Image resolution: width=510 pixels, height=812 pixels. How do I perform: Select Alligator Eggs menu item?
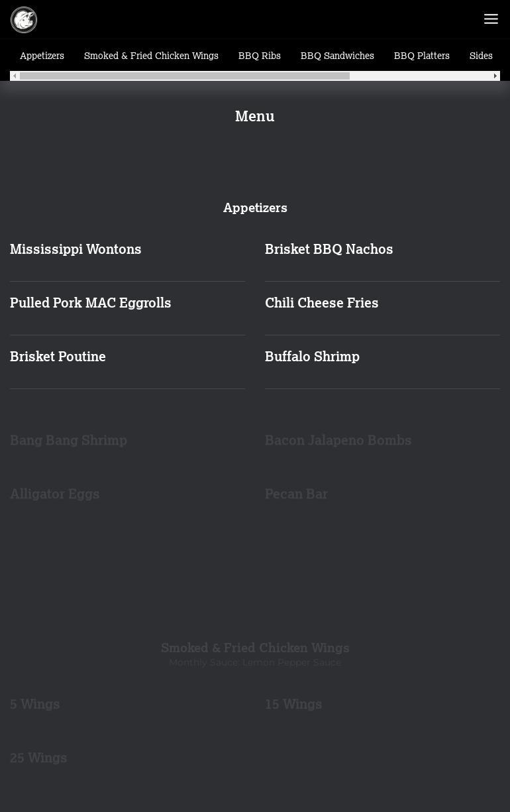[x=54, y=494]
